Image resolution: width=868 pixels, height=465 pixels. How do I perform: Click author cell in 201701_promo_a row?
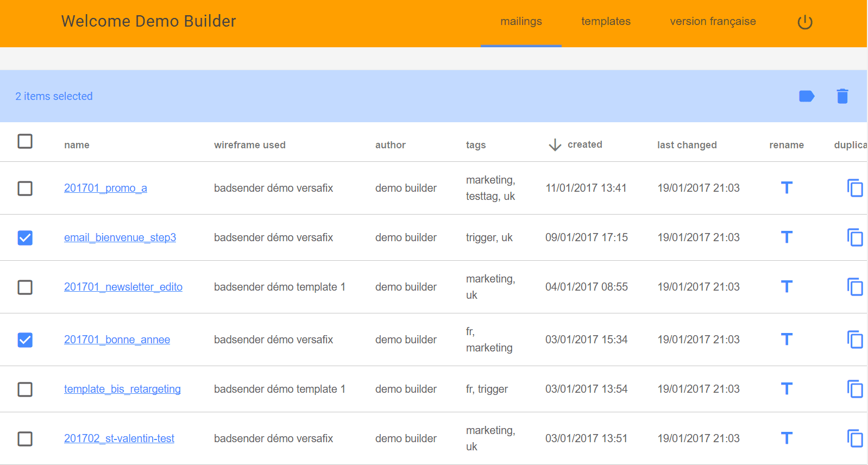pyautogui.click(x=406, y=188)
